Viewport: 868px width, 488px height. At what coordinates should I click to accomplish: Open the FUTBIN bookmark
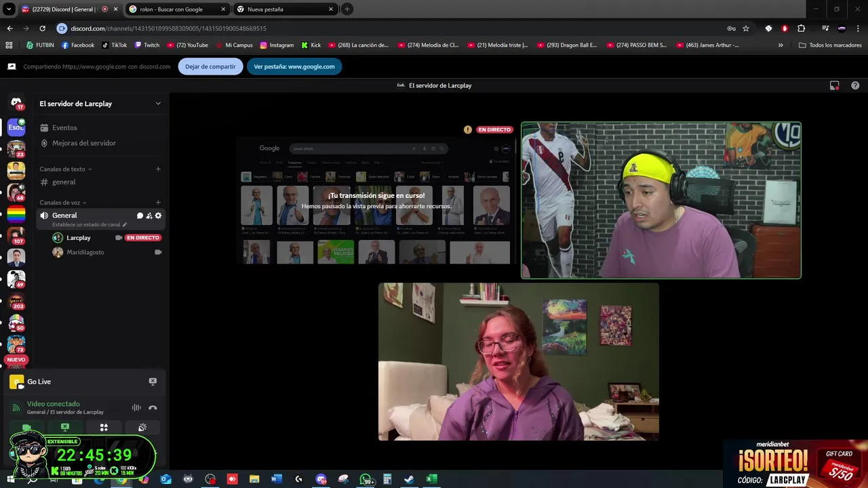pos(40,45)
